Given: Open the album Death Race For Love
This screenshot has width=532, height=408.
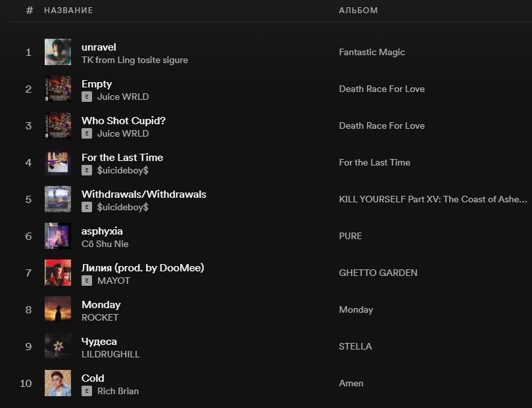Looking at the screenshot, I should [381, 89].
